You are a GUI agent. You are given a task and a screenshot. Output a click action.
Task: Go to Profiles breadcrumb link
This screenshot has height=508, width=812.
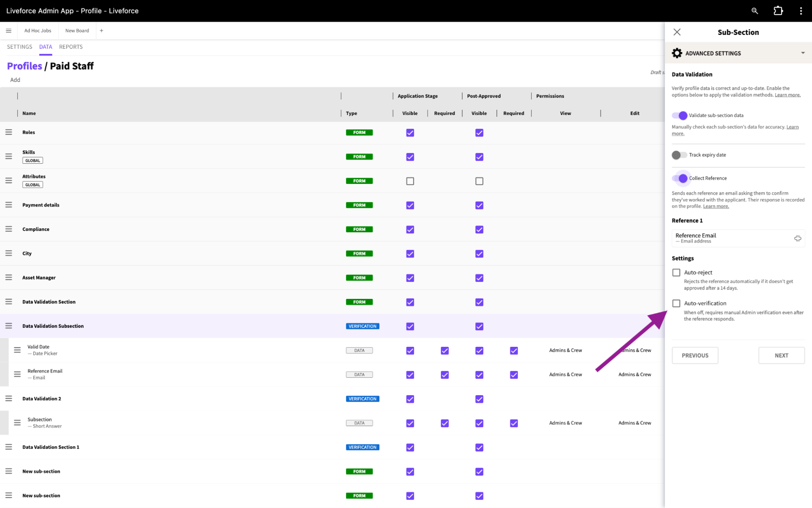coord(24,66)
